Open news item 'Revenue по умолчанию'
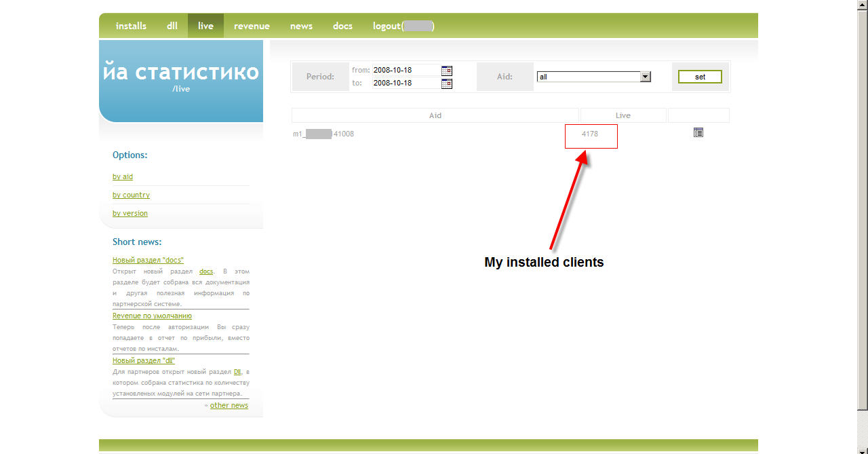The height and width of the screenshot is (454, 868). coord(152,316)
